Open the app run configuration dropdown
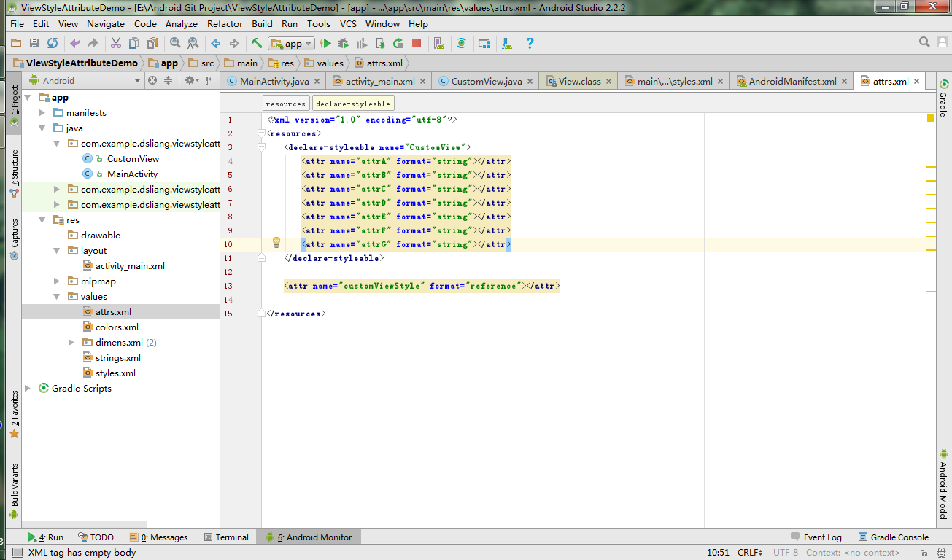Viewport: 952px width, 560px height. 291,44
